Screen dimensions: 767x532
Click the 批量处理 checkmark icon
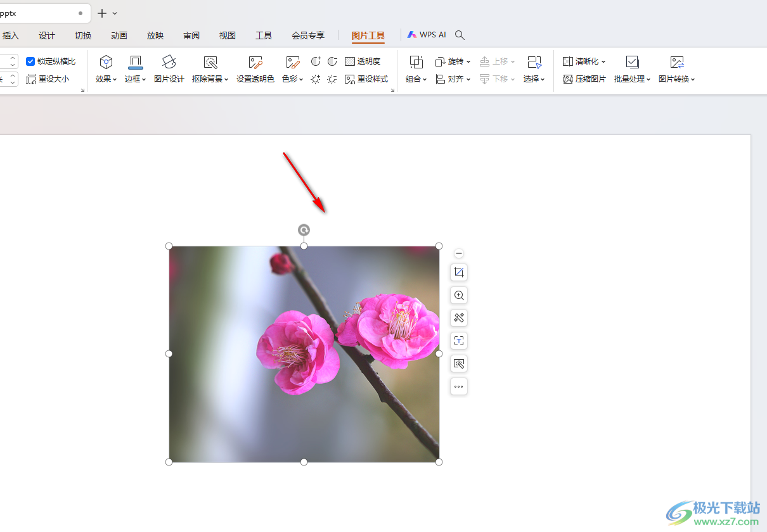click(x=632, y=62)
